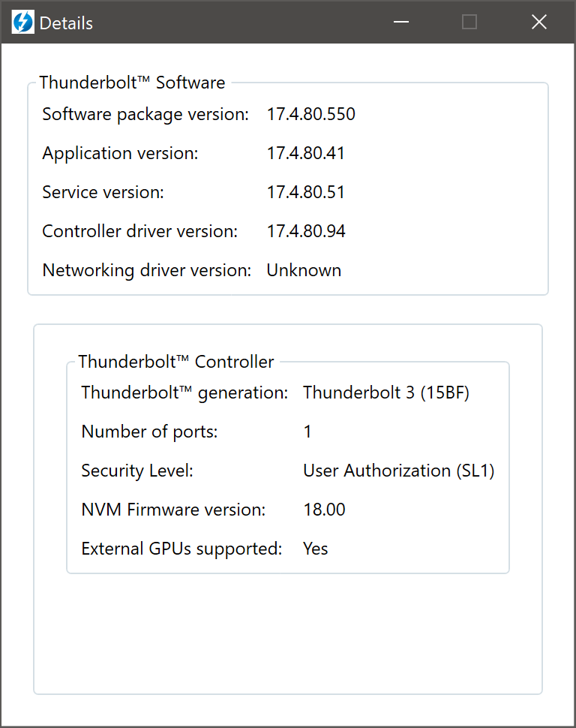
Task: Click the "Networking driver version:" label
Action: pyautogui.click(x=147, y=270)
